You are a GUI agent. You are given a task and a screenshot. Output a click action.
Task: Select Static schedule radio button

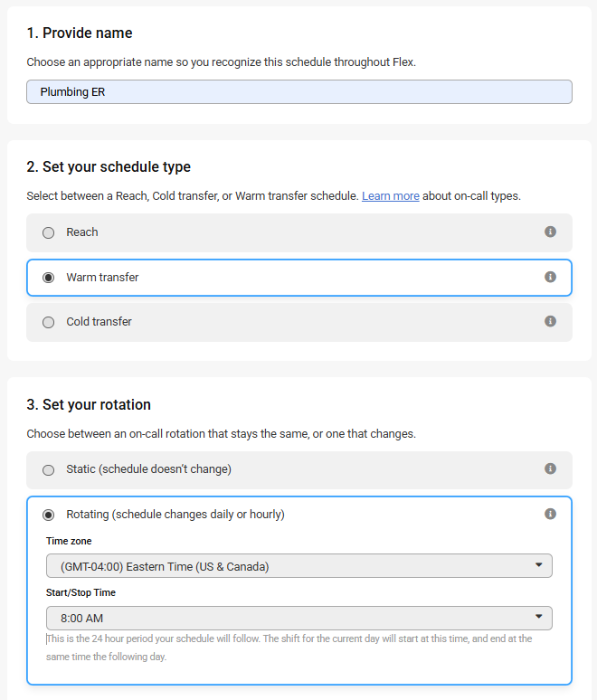[49, 470]
